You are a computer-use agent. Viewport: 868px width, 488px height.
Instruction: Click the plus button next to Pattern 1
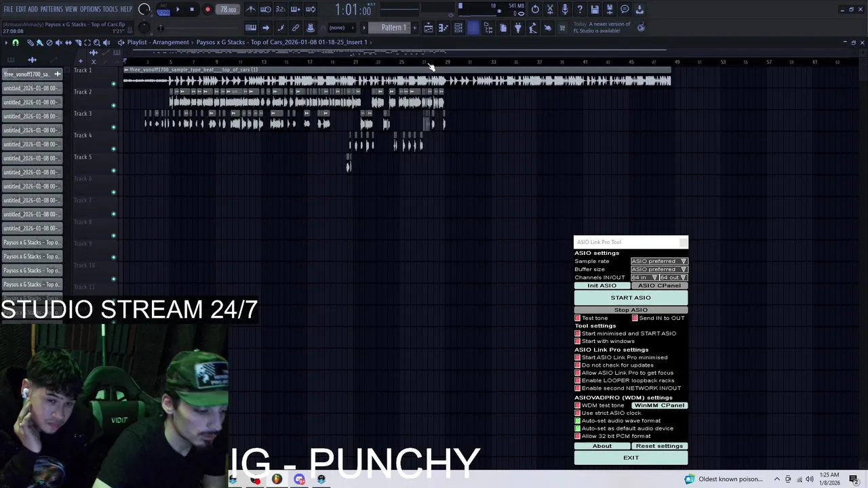(415, 28)
